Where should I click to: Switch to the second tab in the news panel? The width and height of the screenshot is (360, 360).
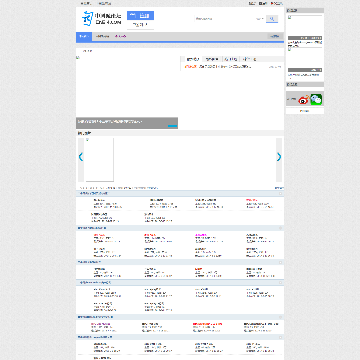tap(212, 59)
